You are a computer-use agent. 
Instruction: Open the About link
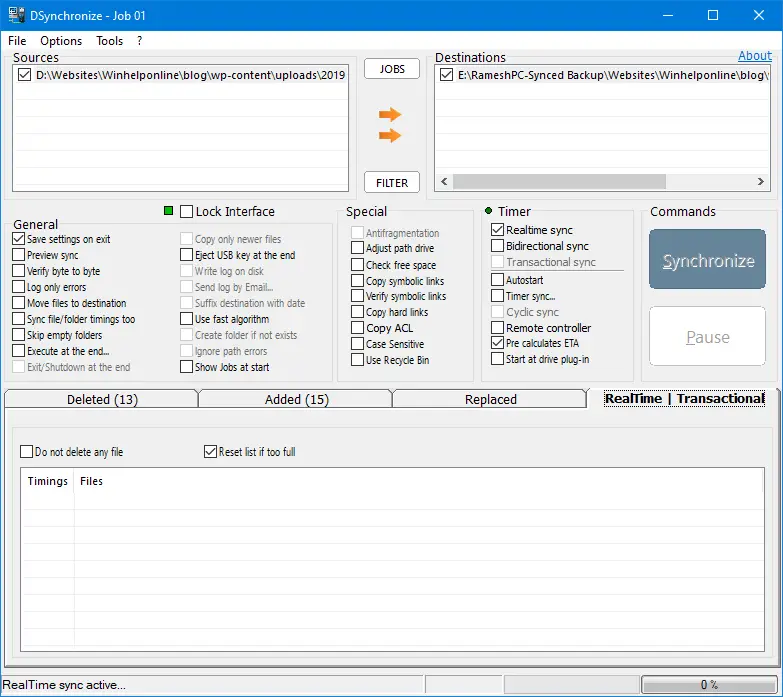coord(755,56)
